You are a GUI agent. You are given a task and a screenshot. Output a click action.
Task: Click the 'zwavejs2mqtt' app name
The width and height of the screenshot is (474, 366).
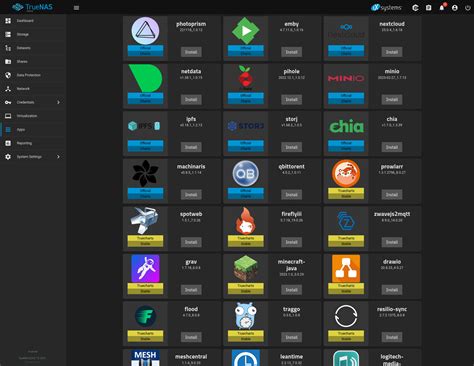click(x=392, y=214)
